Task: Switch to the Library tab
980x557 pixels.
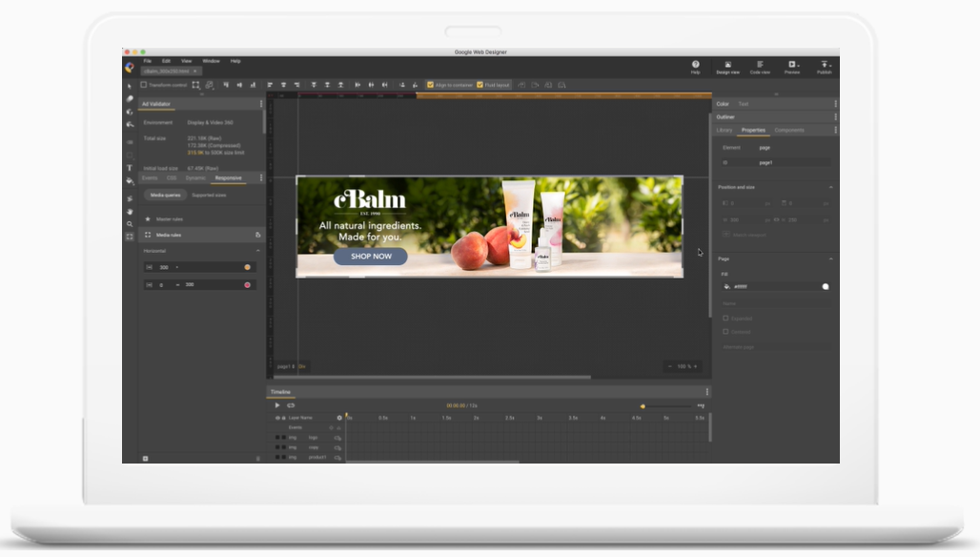Action: click(x=725, y=130)
